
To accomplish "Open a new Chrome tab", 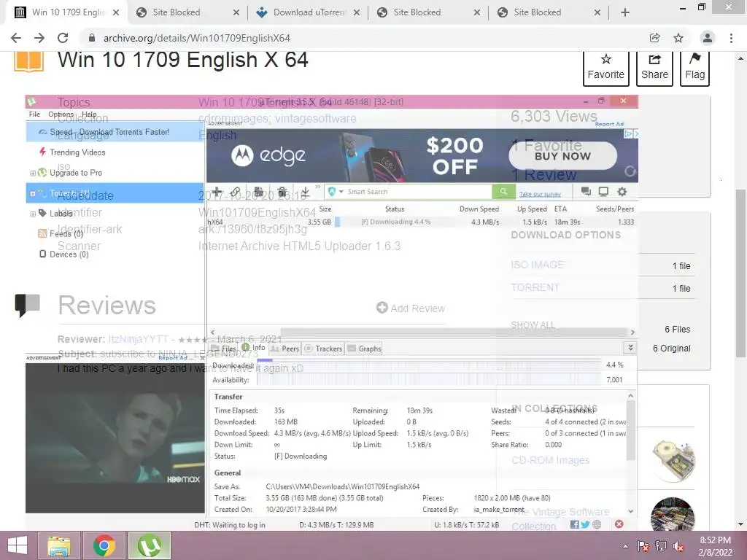I will pyautogui.click(x=625, y=12).
